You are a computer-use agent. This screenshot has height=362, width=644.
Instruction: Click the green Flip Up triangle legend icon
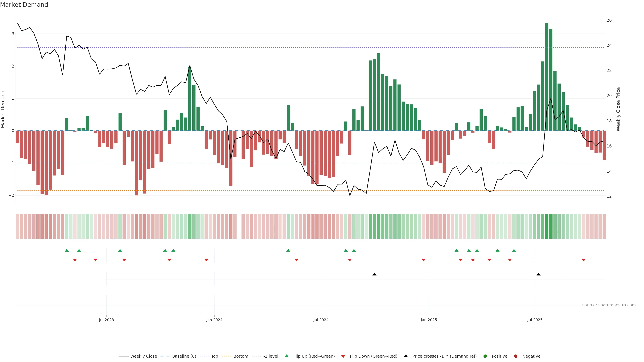point(286,356)
